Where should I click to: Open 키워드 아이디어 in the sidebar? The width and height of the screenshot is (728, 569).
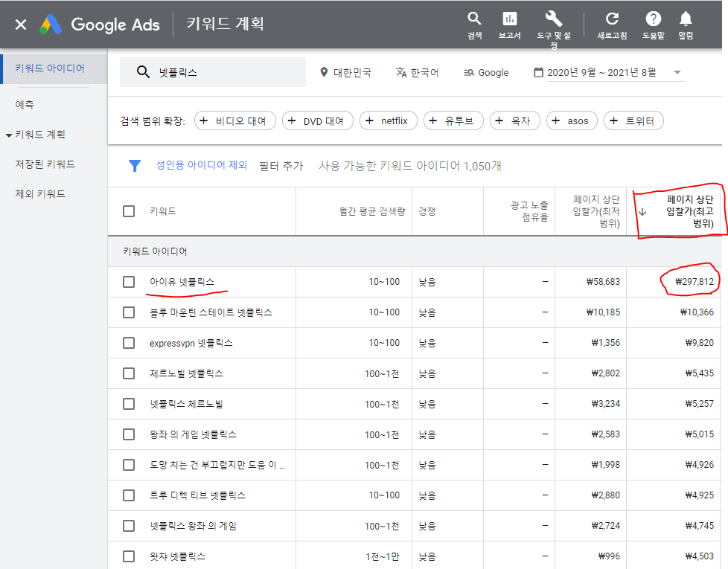click(x=50, y=68)
